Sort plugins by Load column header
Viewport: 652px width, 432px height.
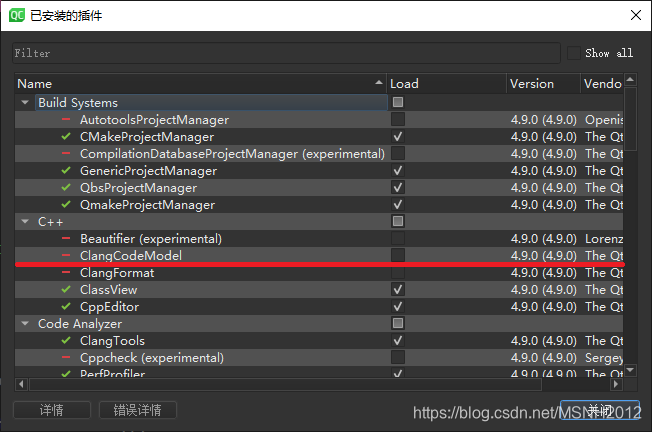pyautogui.click(x=447, y=84)
